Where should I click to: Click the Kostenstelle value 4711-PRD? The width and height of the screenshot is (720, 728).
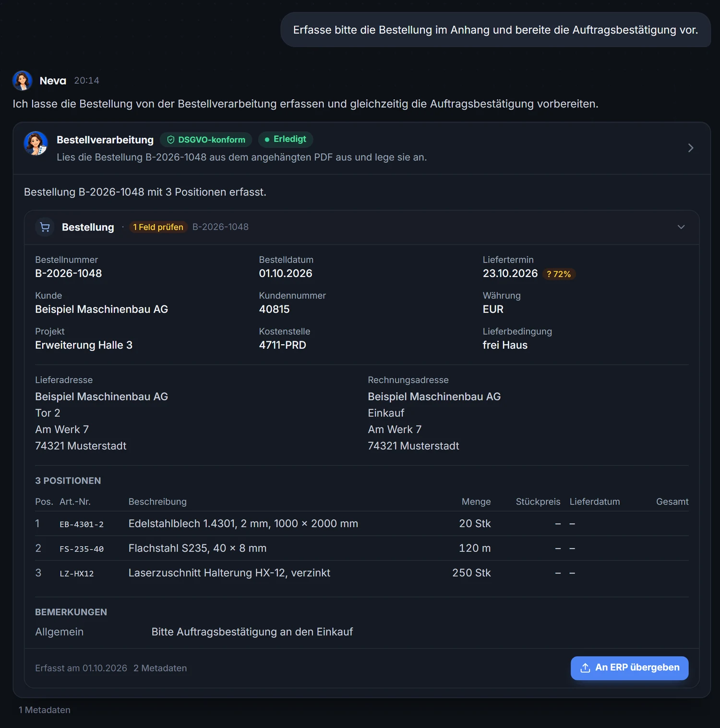click(x=282, y=345)
